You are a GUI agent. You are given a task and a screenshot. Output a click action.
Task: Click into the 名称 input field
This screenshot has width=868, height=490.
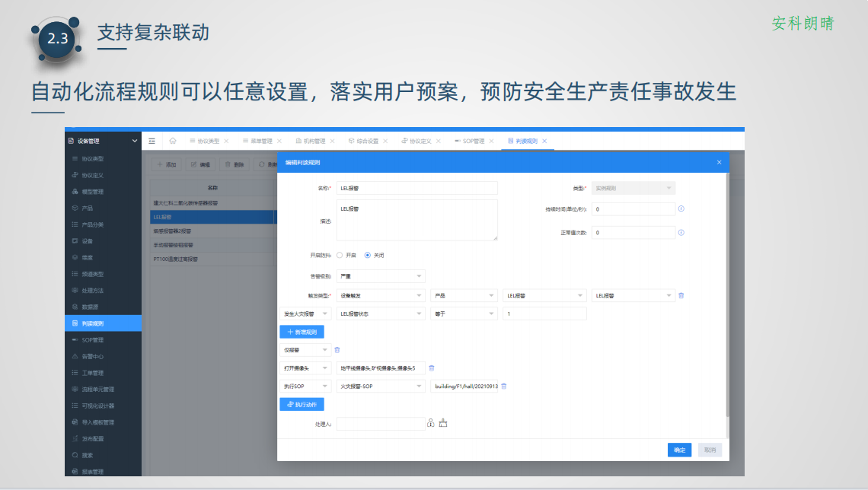[x=416, y=188]
